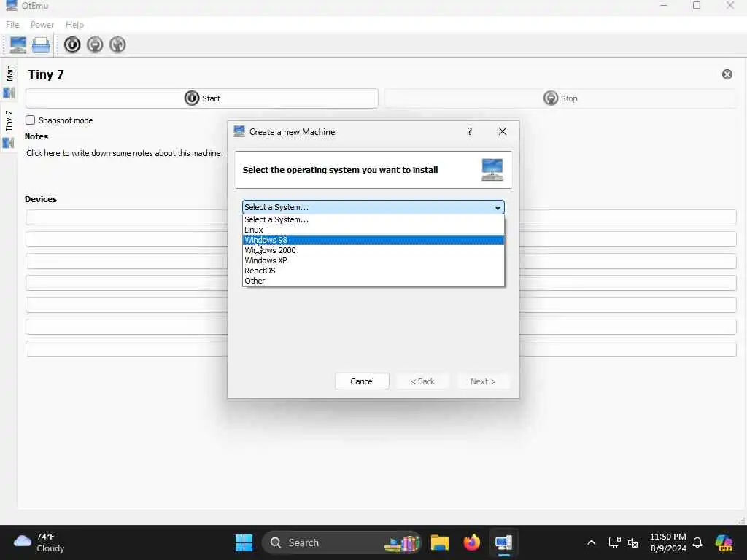
Task: Choose ReactOS from the list
Action: pos(373,271)
